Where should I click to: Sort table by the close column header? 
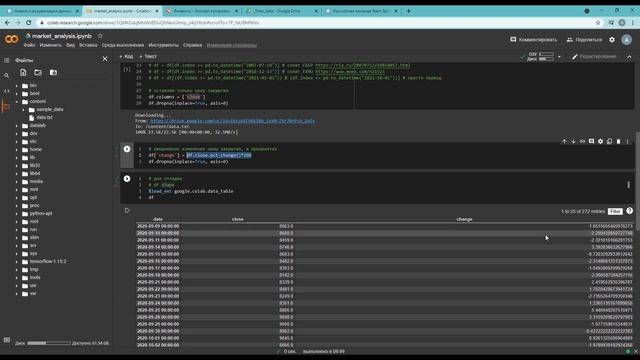point(238,220)
